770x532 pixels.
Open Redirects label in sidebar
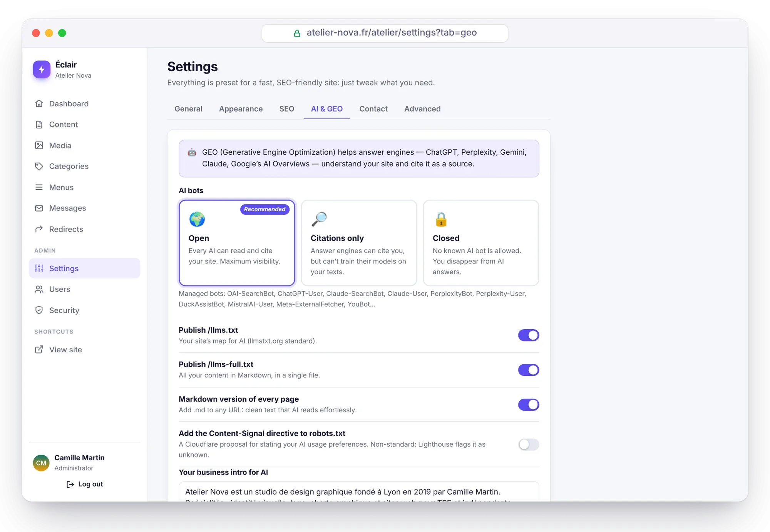click(x=66, y=229)
